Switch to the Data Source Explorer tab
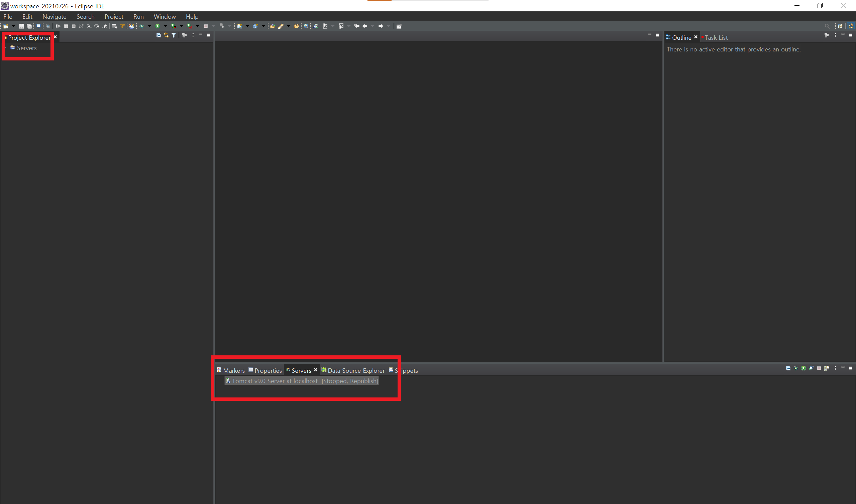 click(355, 370)
